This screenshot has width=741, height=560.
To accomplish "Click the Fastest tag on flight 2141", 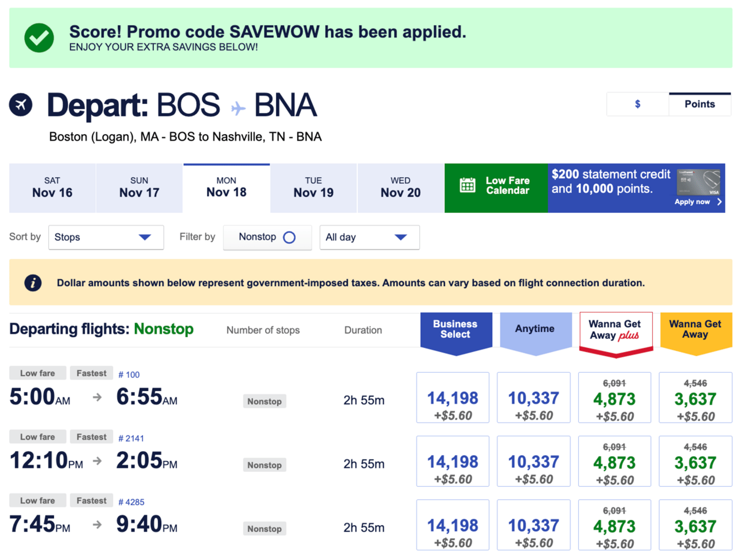I will tap(91, 436).
